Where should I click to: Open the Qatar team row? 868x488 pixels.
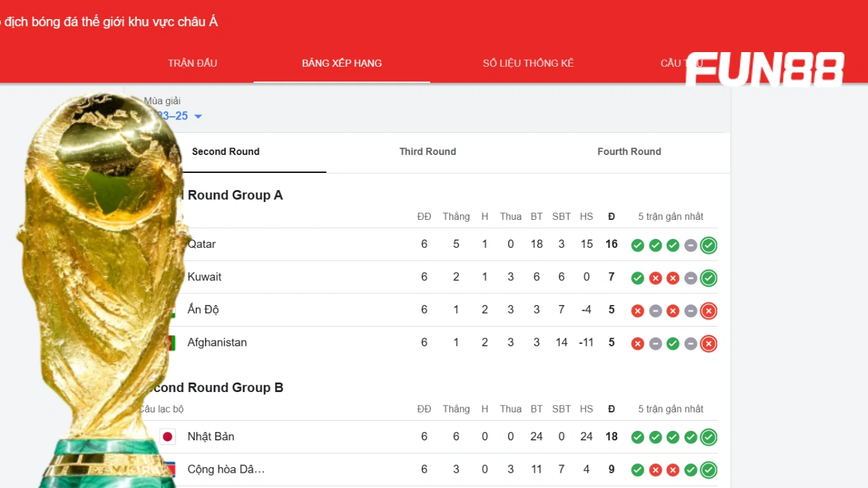pyautogui.click(x=201, y=245)
